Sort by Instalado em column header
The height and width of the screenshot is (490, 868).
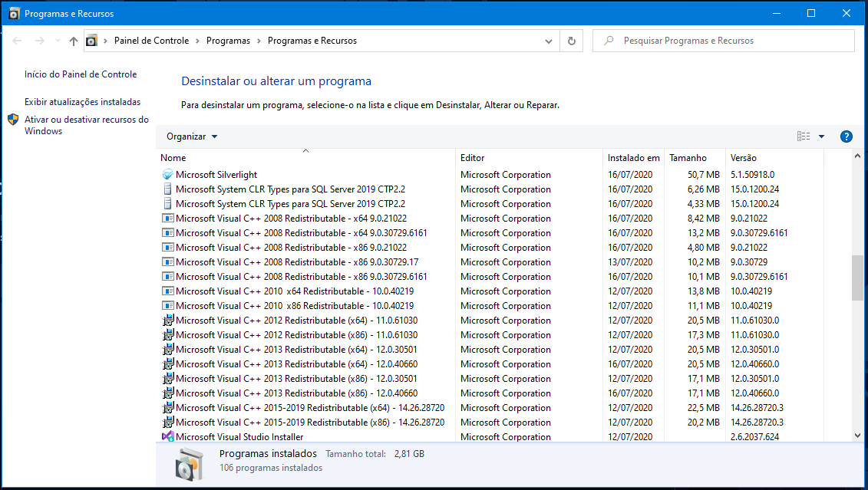[633, 158]
